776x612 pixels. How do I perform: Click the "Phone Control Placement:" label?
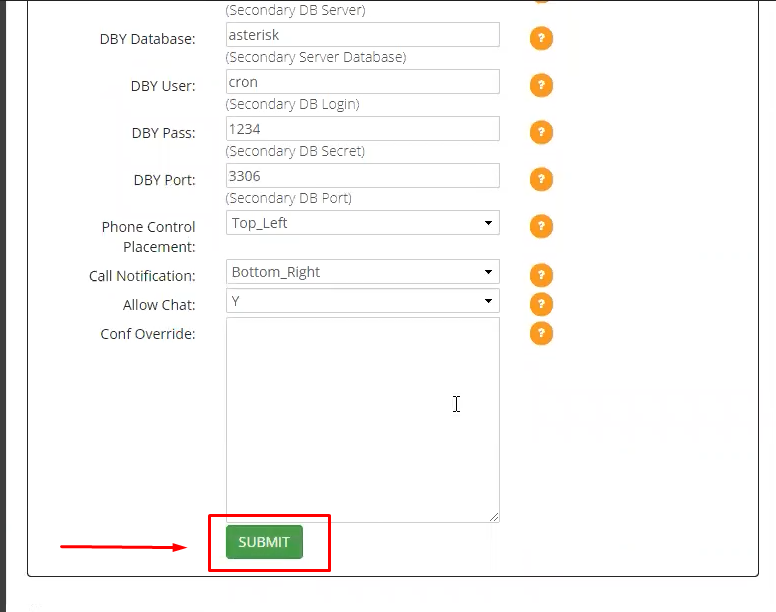pyautogui.click(x=148, y=237)
